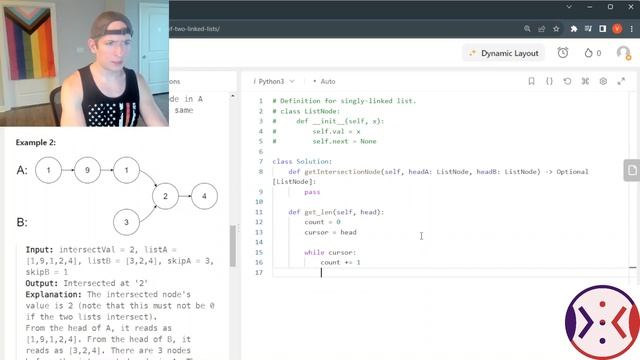Open the media controls icon in Chrome toolbar

[x=588, y=29]
